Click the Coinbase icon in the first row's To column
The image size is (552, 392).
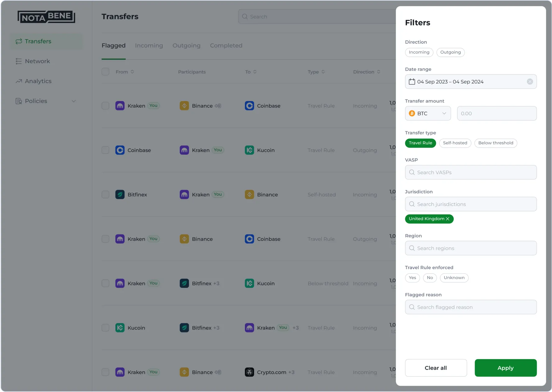coord(249,106)
